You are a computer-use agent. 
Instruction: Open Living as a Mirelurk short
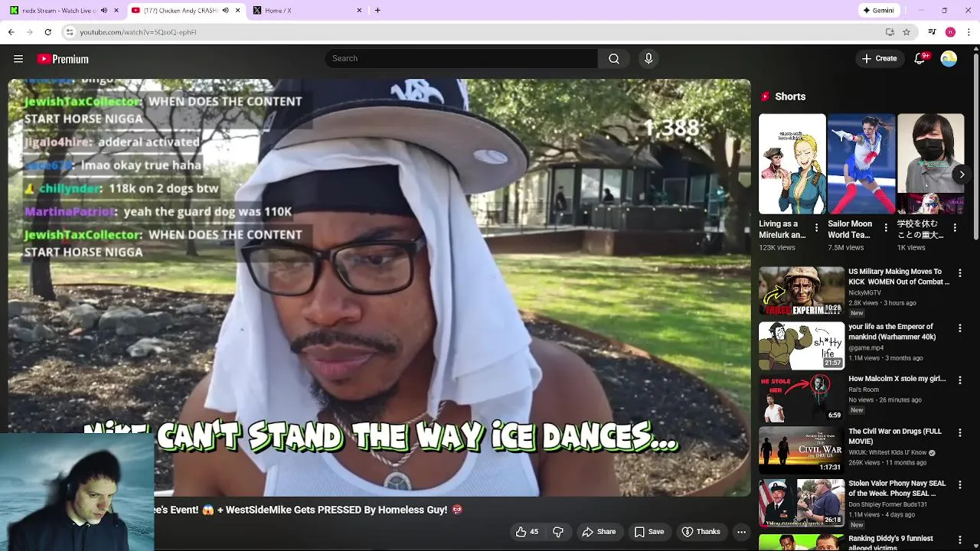tap(792, 164)
